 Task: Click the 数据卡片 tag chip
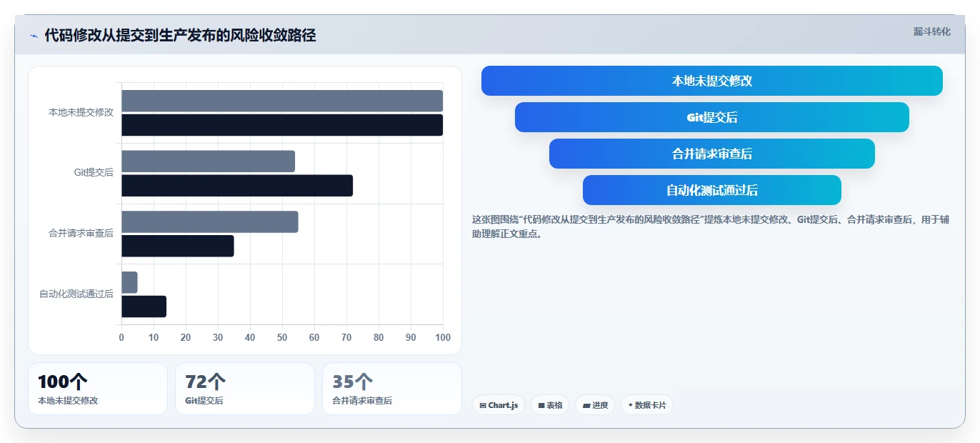point(647,405)
